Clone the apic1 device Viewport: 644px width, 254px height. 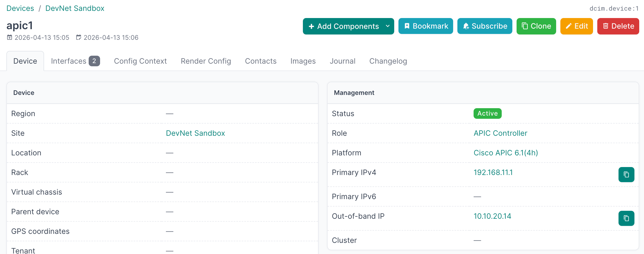[536, 26]
